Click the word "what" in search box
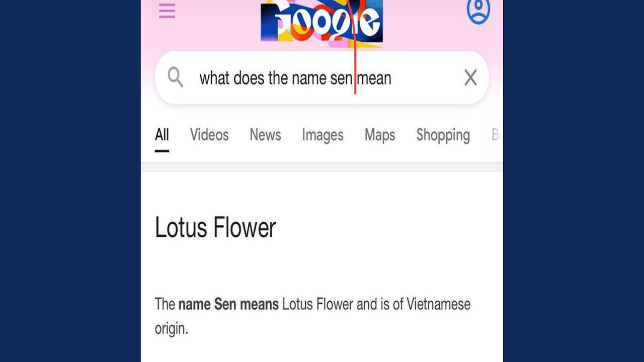This screenshot has width=644, height=362. click(x=214, y=78)
